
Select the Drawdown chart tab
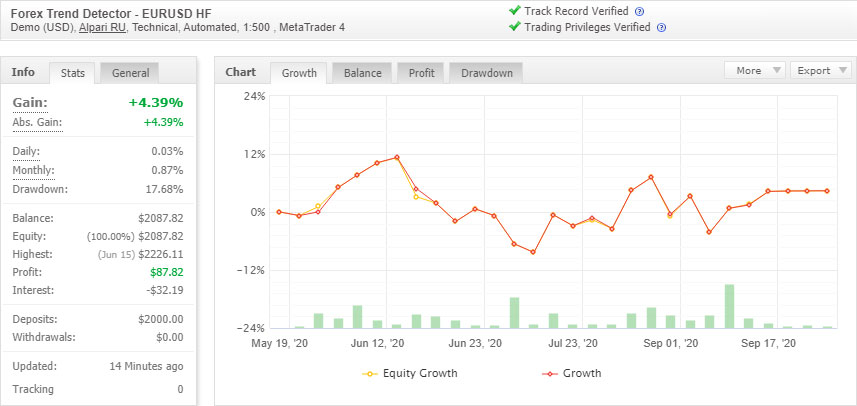(486, 73)
